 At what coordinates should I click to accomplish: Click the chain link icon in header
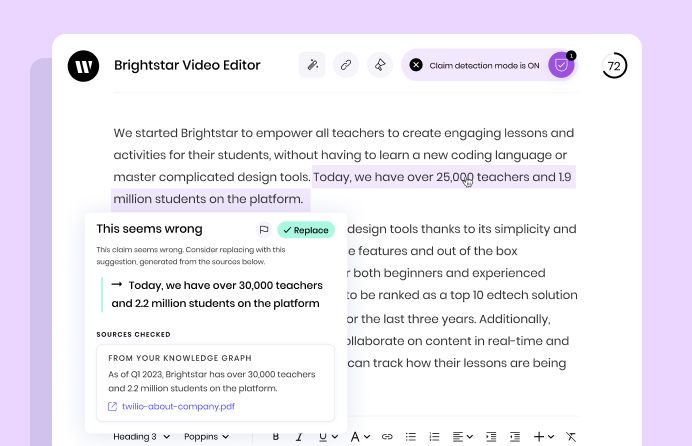click(x=346, y=65)
